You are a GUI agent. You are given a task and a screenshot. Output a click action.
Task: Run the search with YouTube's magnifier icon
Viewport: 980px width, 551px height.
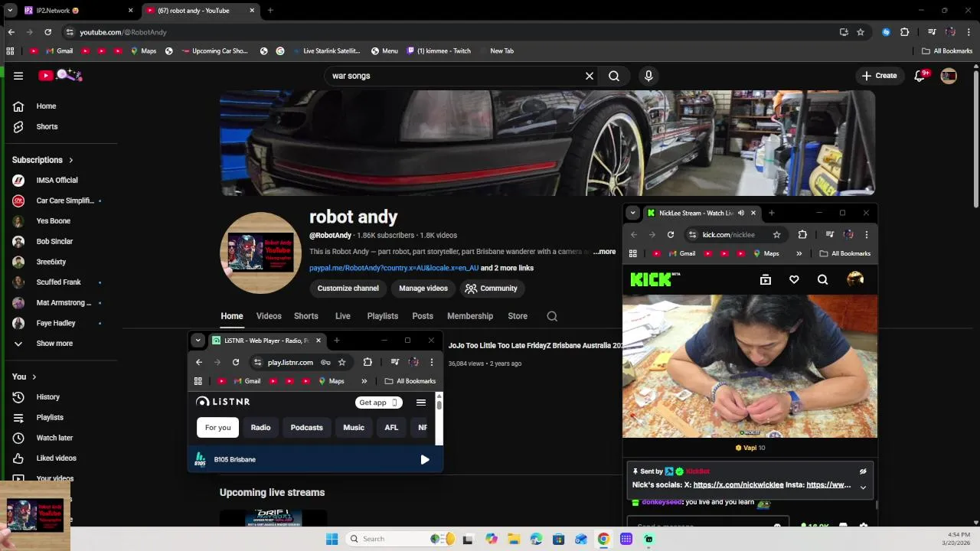coord(614,76)
